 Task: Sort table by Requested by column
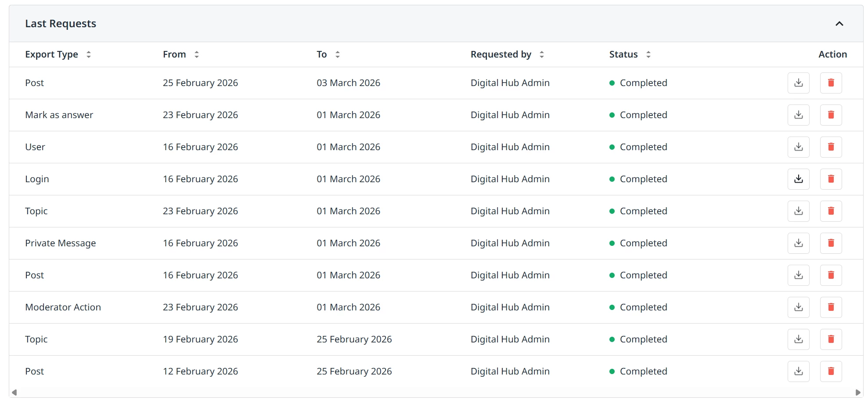pyautogui.click(x=542, y=54)
